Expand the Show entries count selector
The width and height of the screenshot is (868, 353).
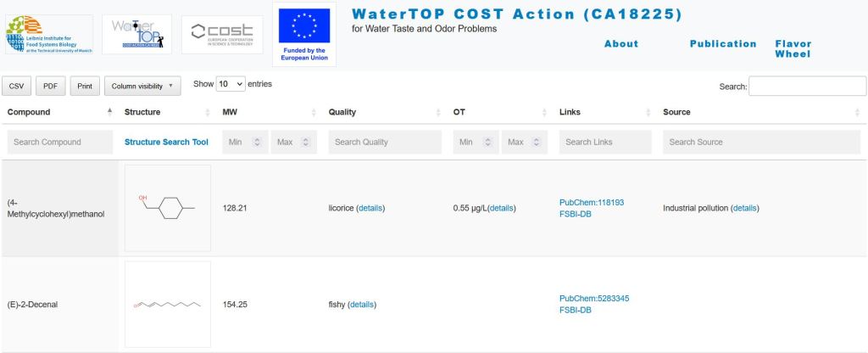tap(231, 84)
